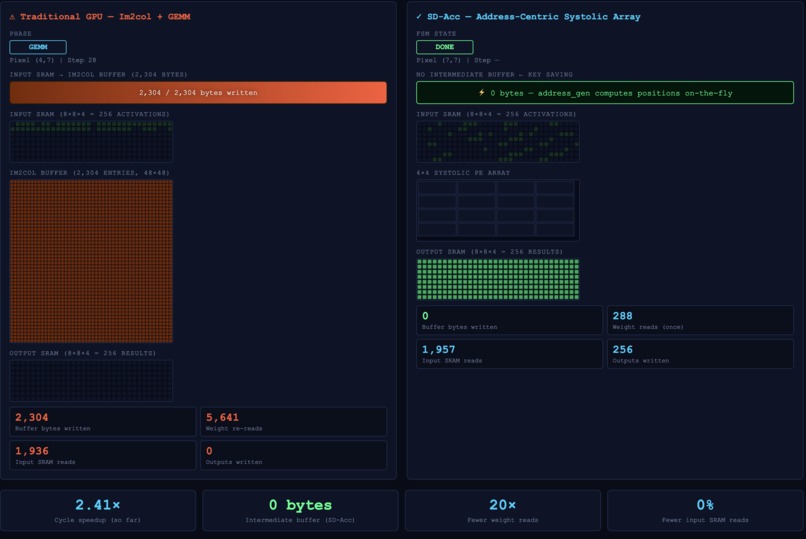Click the 4×4 SYSTOLIC PE ARRAY heading
The image size is (806, 539).
pyautogui.click(x=463, y=173)
